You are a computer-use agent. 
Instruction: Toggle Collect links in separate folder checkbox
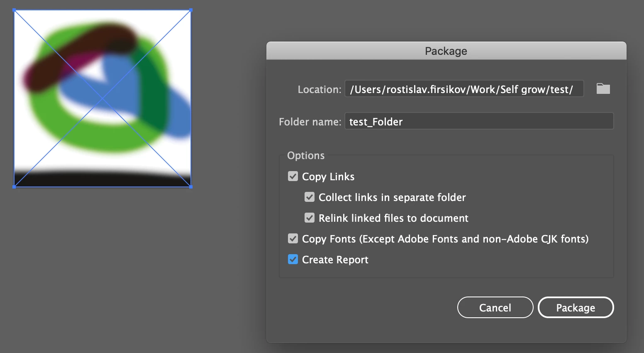[310, 197]
